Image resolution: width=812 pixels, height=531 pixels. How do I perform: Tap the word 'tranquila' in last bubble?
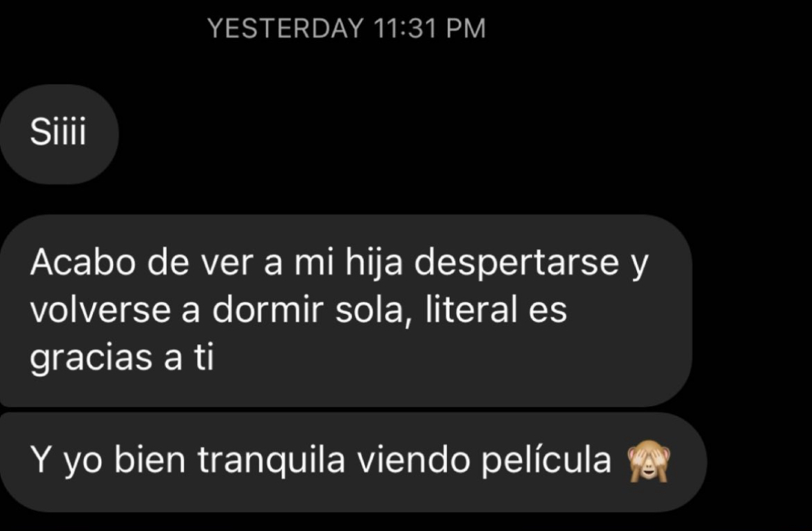pyautogui.click(x=271, y=461)
